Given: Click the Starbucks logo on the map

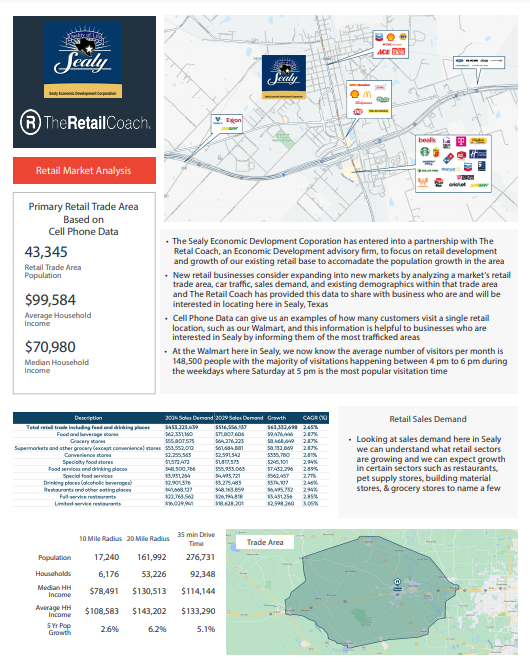Looking at the screenshot, I should point(425,152).
